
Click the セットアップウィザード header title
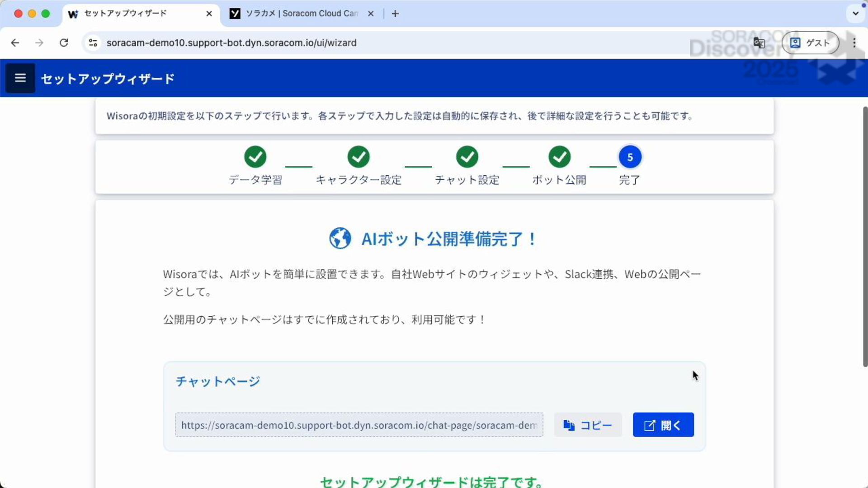(108, 79)
